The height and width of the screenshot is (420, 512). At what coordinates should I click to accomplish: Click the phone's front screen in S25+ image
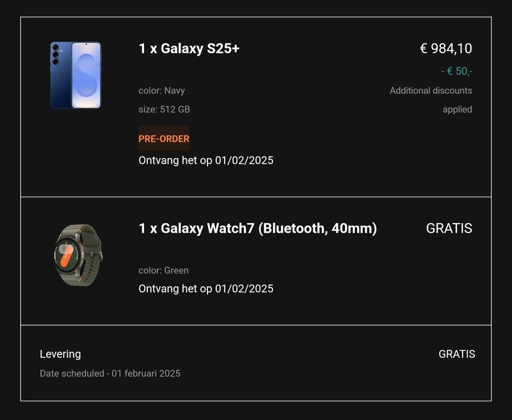point(86,75)
